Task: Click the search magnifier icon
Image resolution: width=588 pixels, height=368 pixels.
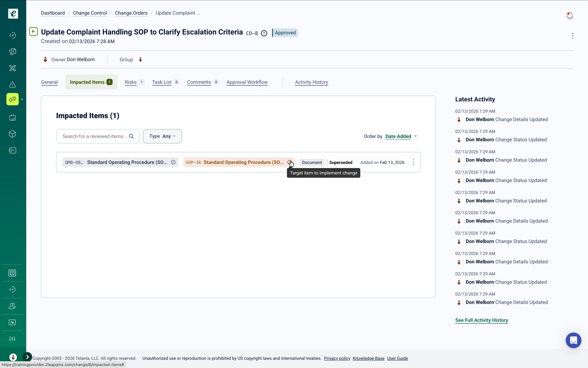Action: [131, 136]
